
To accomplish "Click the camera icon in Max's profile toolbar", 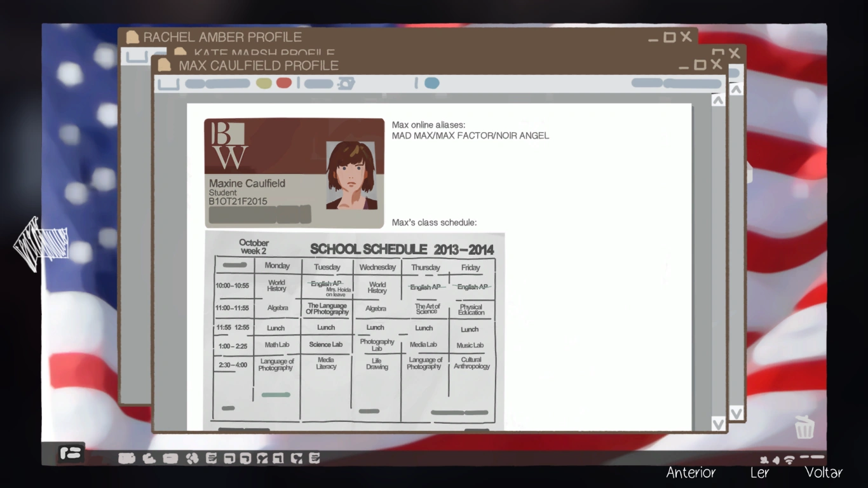I will tap(346, 83).
